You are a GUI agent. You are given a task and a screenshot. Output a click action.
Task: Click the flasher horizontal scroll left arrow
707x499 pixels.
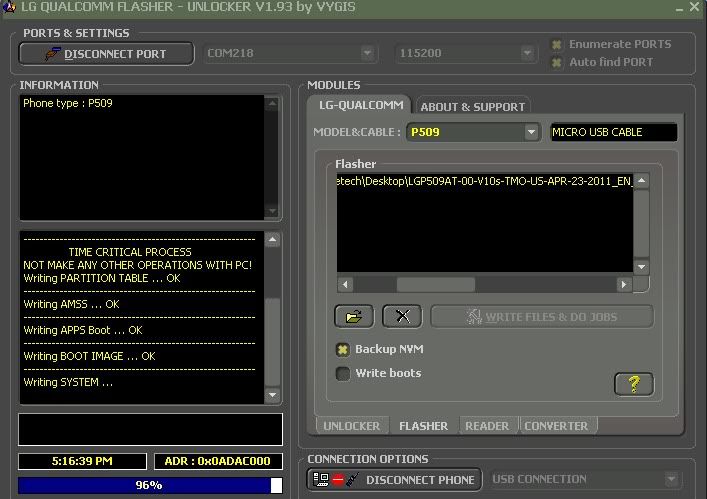tap(345, 284)
